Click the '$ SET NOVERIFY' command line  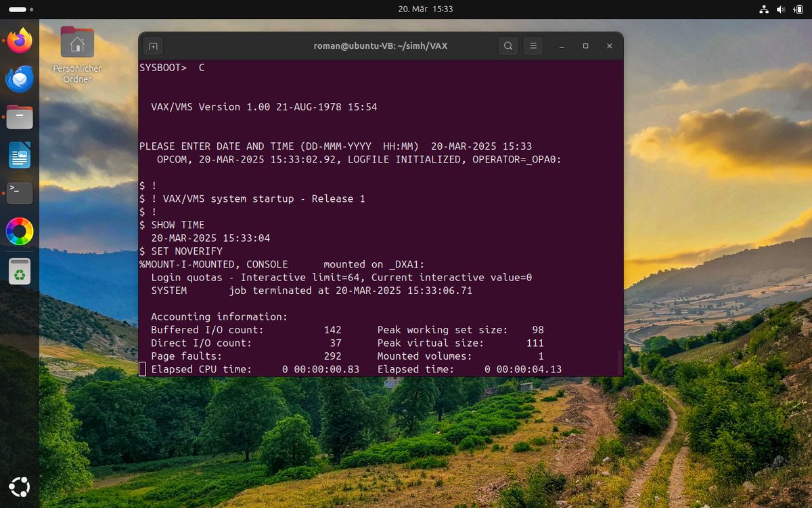tap(181, 251)
